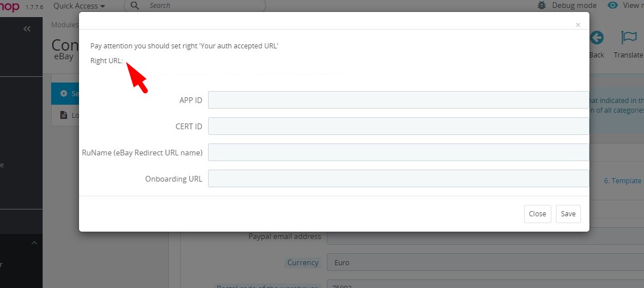
Task: Open the Currency field showing Euro
Action: [x=483, y=262]
